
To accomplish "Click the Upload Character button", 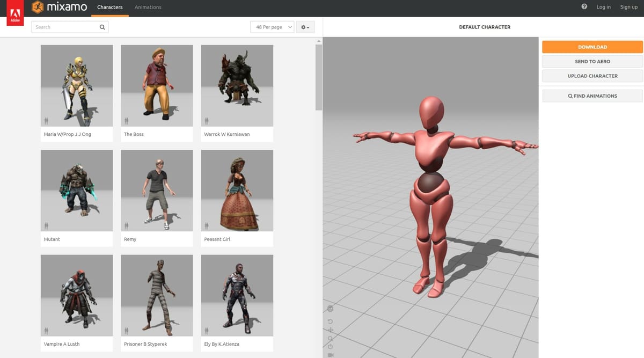I will click(592, 76).
